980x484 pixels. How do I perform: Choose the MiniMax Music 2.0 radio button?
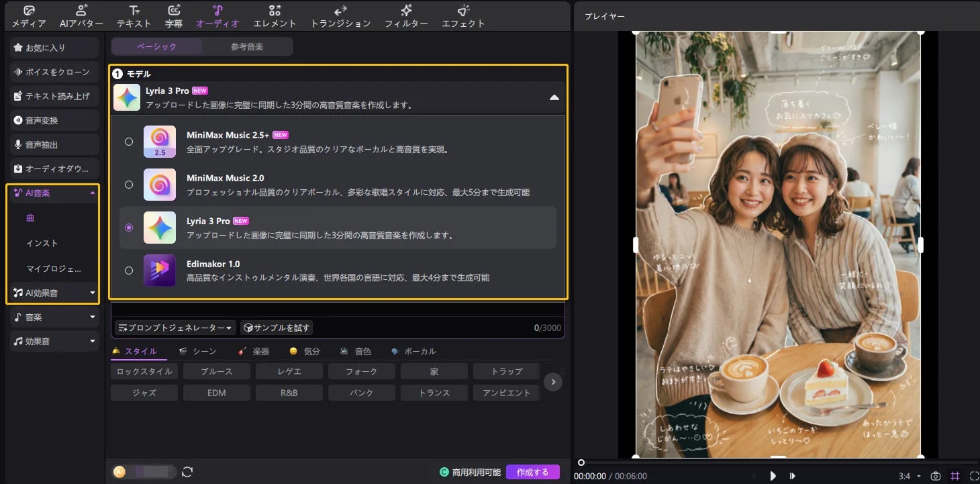pos(128,185)
